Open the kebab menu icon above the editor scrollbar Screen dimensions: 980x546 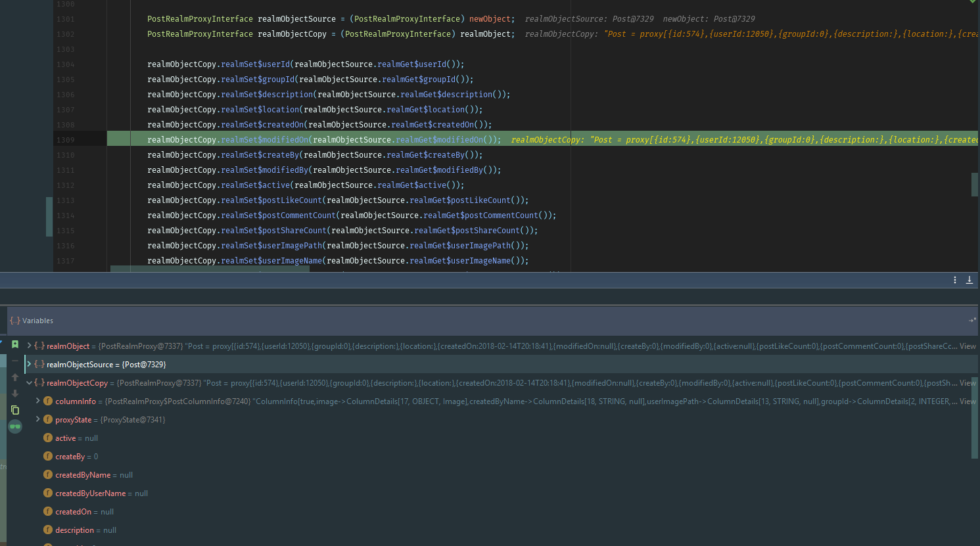tap(955, 279)
